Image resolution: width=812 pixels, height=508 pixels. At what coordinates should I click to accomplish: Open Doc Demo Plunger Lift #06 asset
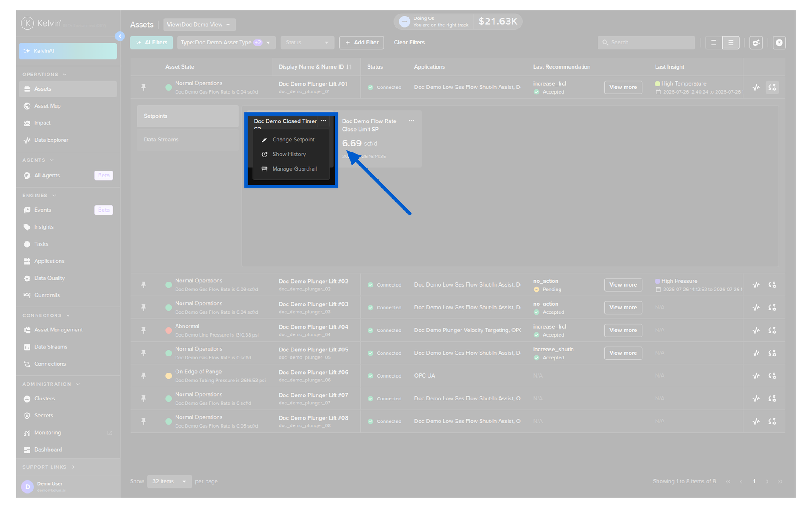click(x=313, y=373)
